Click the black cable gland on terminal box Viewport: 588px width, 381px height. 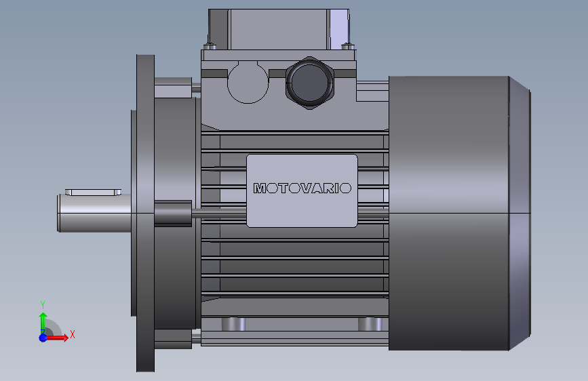(x=309, y=83)
